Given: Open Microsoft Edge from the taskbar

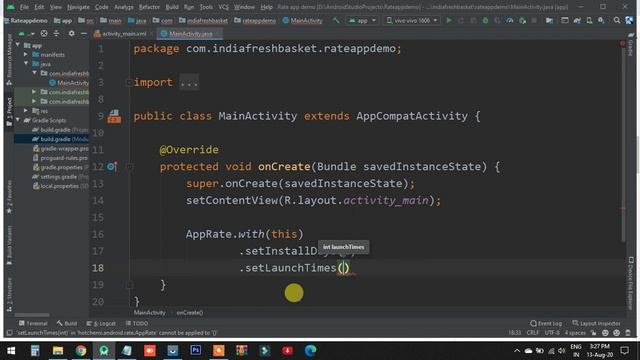Looking at the screenshot, I should [310, 350].
